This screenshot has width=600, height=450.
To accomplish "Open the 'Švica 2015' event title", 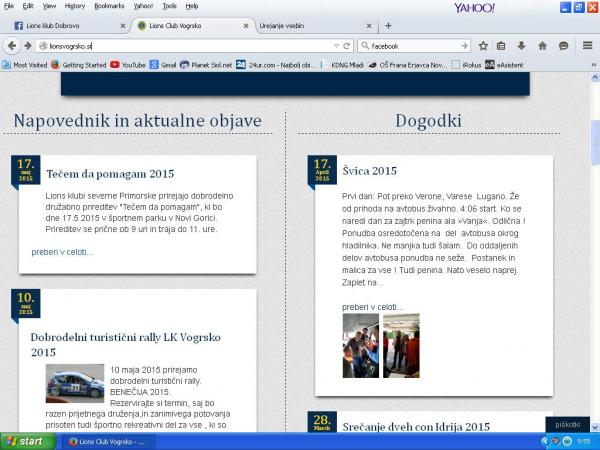I will [x=369, y=171].
